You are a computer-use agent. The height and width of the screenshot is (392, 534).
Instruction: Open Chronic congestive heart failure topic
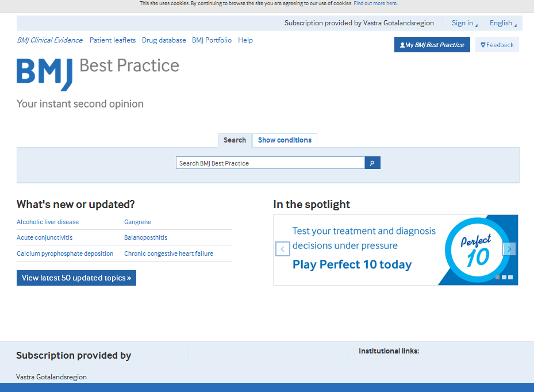[168, 253]
